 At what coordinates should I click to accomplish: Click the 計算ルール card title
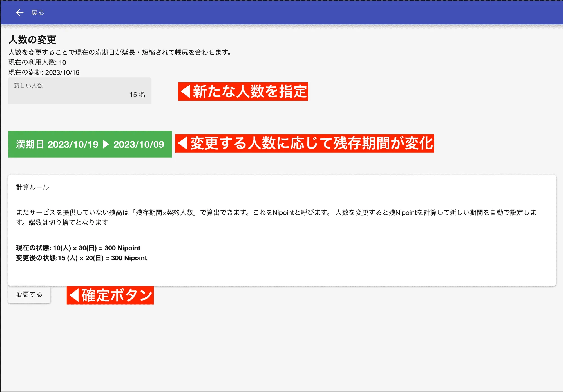32,186
